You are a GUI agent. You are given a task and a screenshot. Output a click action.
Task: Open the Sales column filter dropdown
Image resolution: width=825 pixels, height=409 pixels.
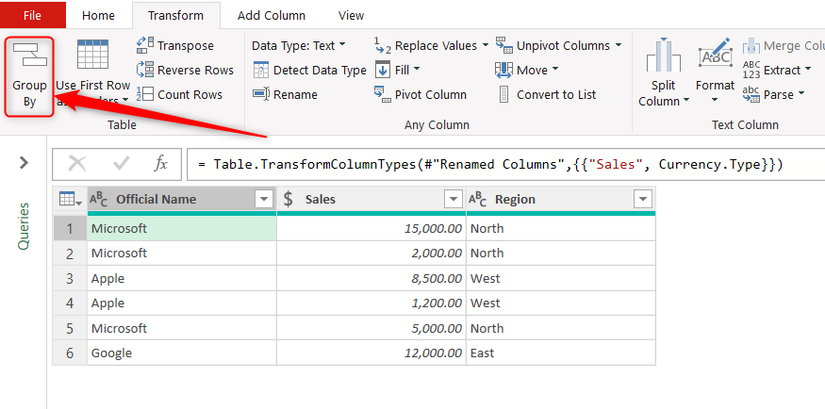coord(453,199)
